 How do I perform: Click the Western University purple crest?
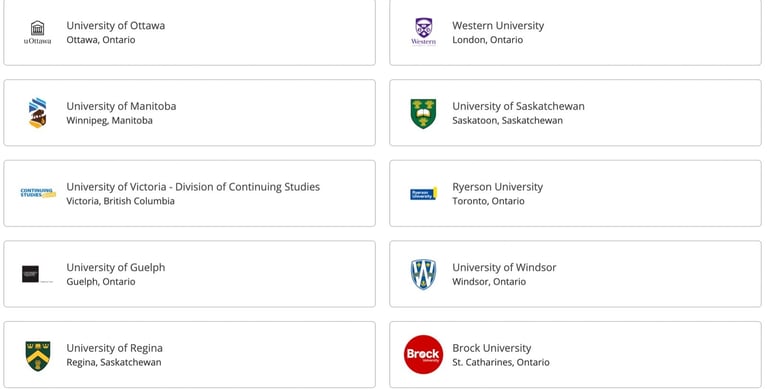[423, 32]
